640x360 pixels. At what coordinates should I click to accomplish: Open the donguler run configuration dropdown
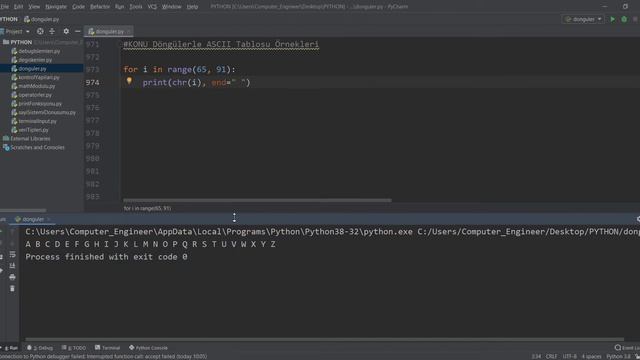point(583,19)
